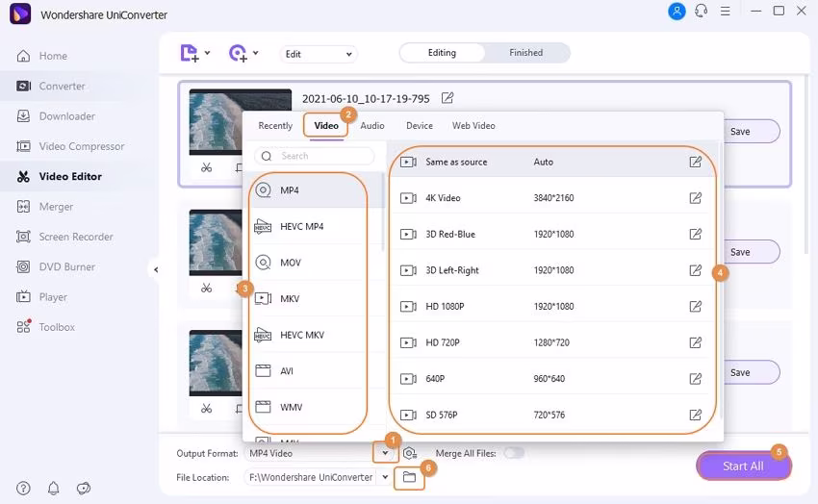Open customer support headset icon

point(702,11)
